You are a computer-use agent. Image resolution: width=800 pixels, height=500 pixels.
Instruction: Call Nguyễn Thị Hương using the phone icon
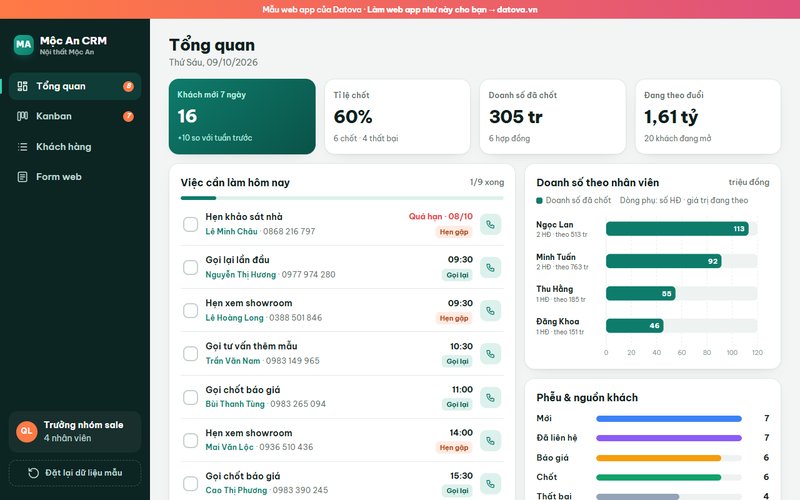click(x=490, y=267)
